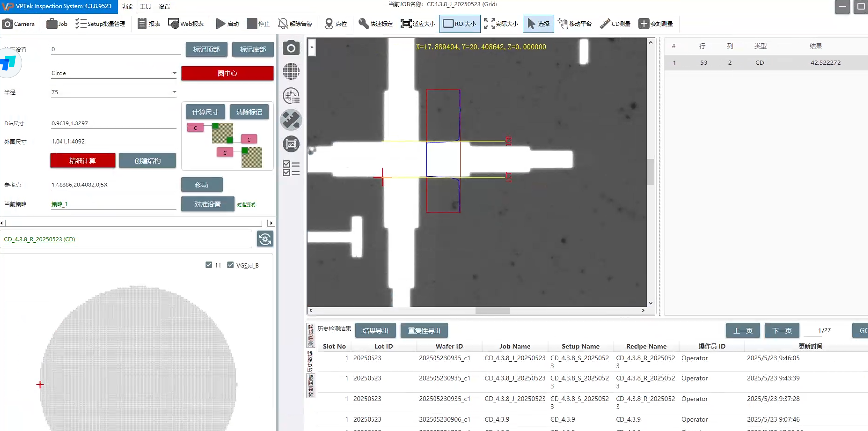Screen dimensions: 868x431
Task: Open the Circle shape dropdown
Action: [114, 73]
